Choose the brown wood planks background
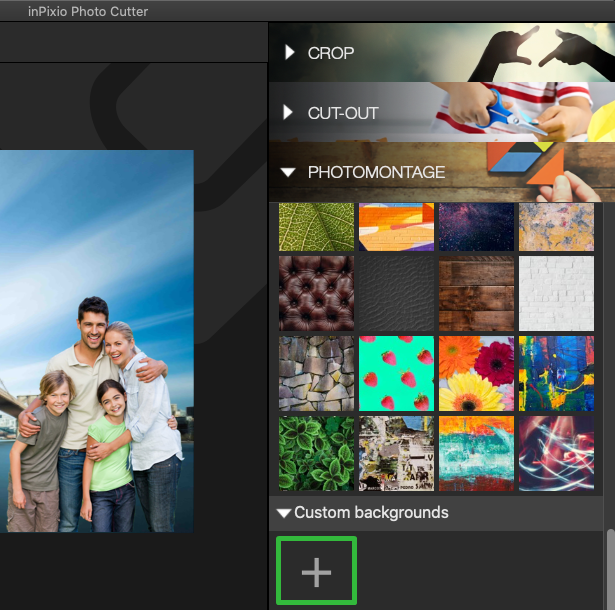 click(x=477, y=293)
